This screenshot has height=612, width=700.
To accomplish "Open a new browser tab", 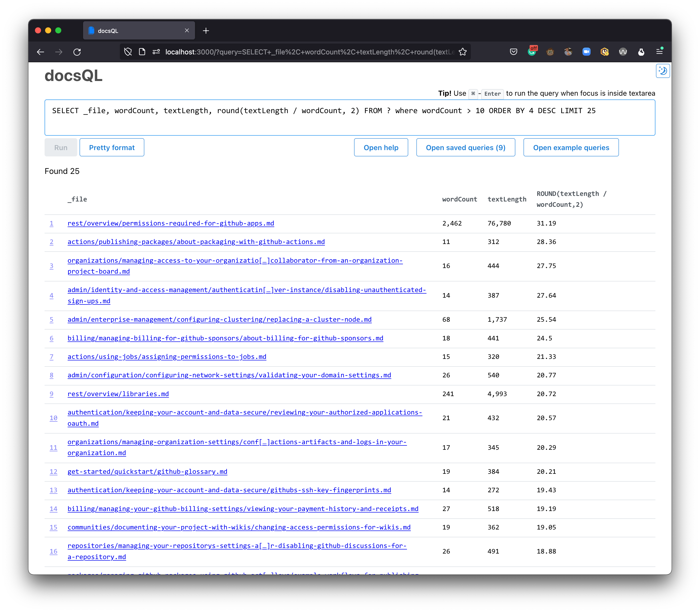I will tap(206, 31).
